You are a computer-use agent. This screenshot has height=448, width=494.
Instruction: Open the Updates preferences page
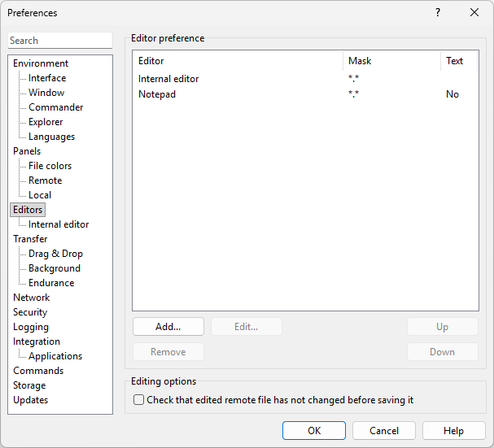30,400
